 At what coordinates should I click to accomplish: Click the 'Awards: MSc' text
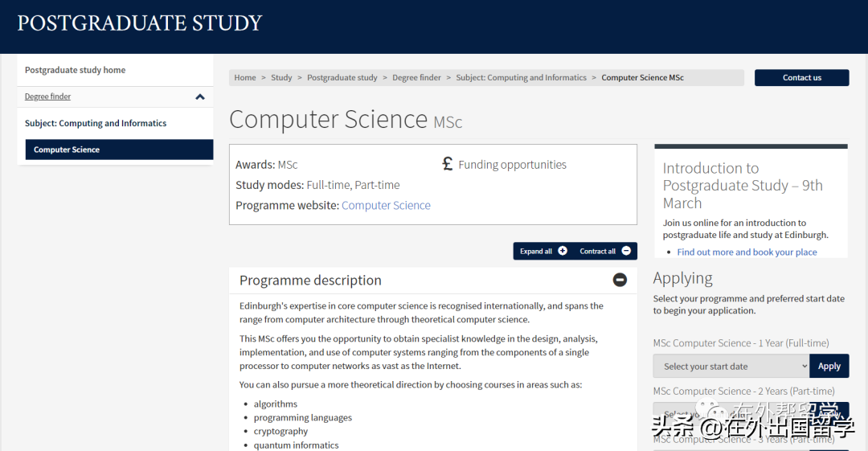tap(266, 165)
